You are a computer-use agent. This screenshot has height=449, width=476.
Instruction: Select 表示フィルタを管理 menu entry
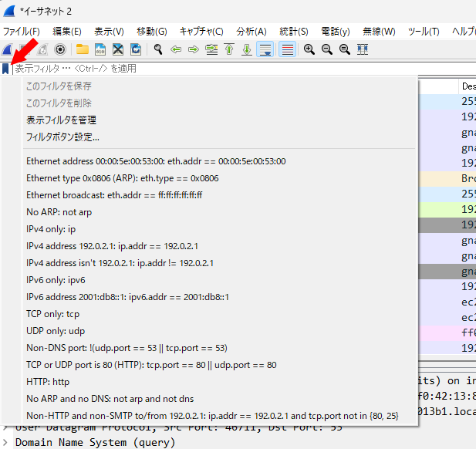219,120
